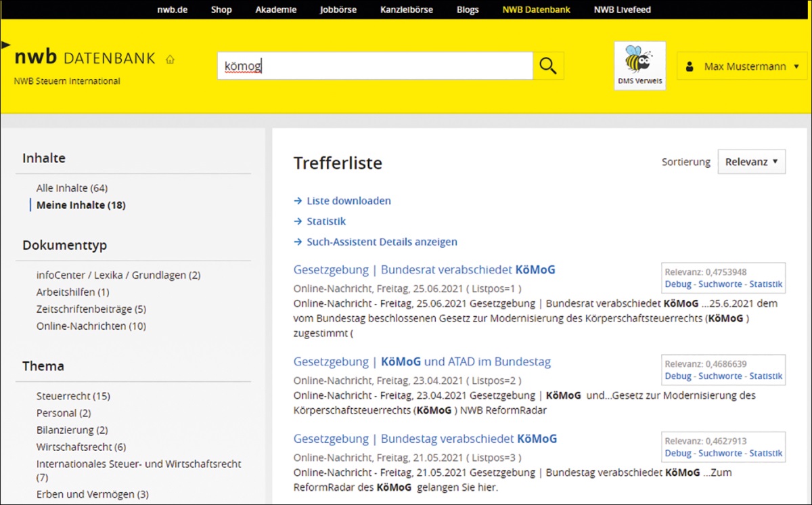Viewport: 812px width, 505px height.
Task: Open result KöMoG und ATAD im Bundestag
Action: coord(422,361)
